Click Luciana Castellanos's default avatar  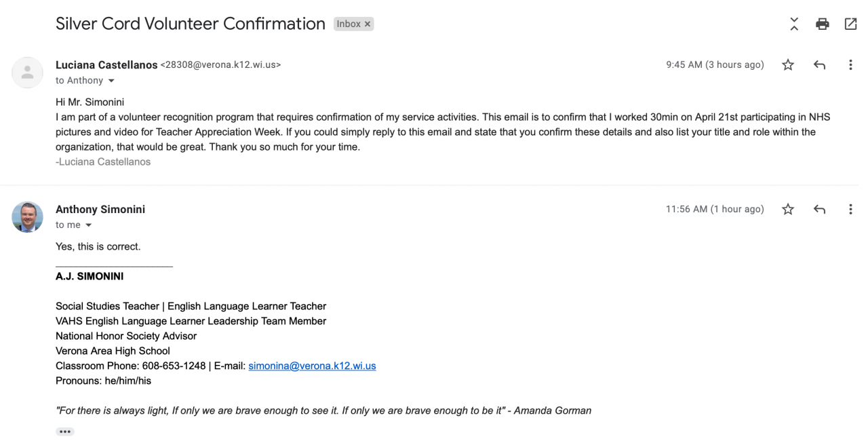pos(28,73)
